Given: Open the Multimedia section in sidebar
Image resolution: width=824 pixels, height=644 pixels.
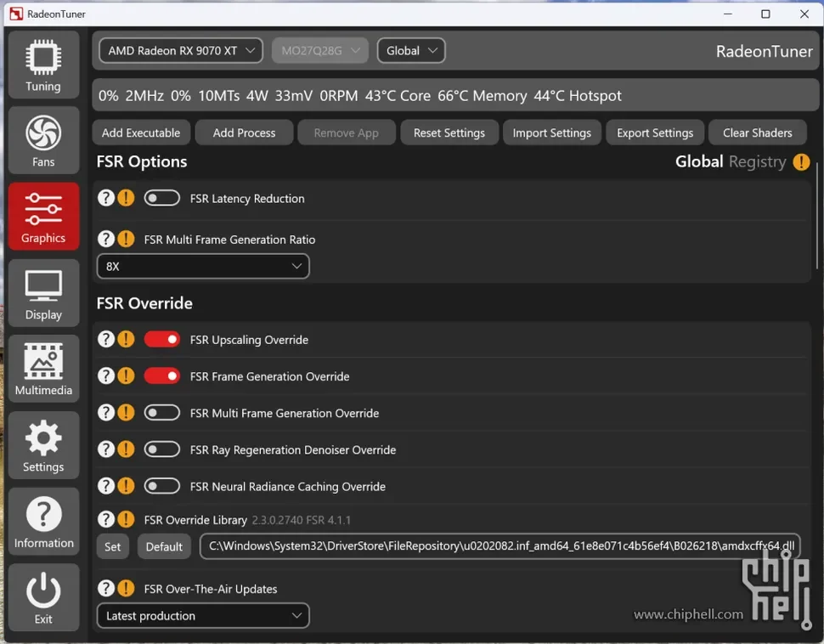Looking at the screenshot, I should pyautogui.click(x=43, y=369).
